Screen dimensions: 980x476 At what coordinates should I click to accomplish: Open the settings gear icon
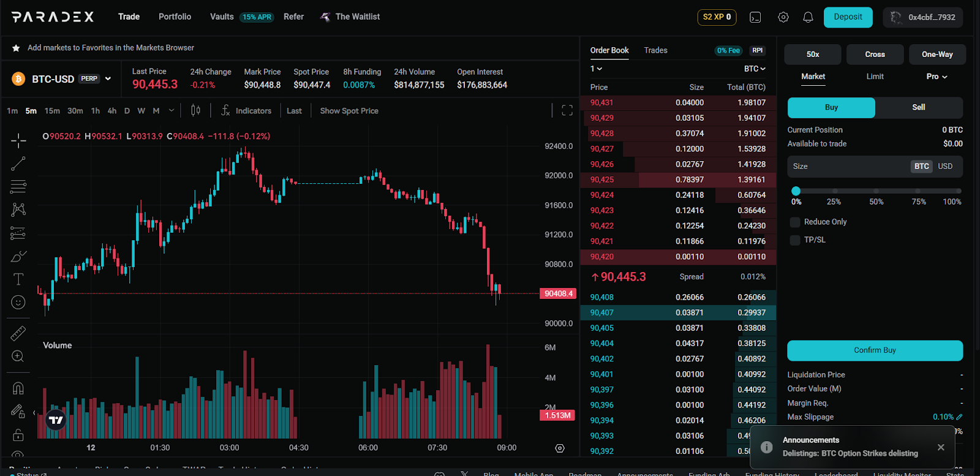point(783,17)
